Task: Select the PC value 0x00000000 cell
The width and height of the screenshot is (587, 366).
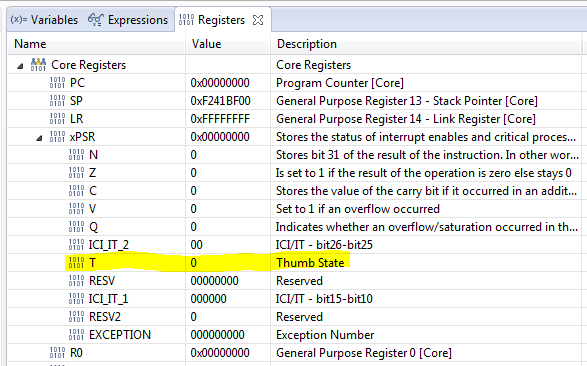Action: [x=228, y=83]
